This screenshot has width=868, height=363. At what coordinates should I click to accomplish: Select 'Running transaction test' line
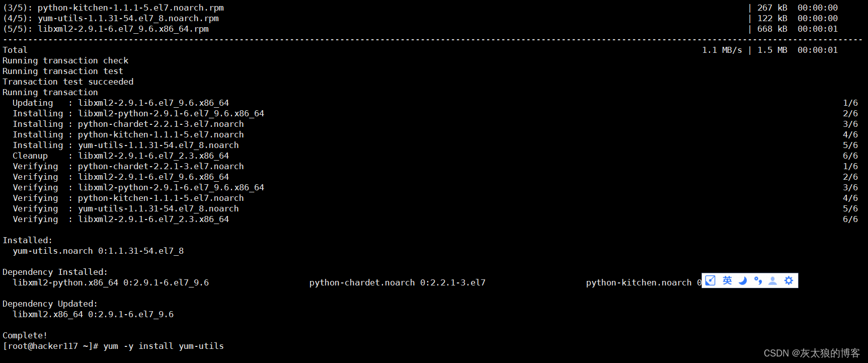63,71
